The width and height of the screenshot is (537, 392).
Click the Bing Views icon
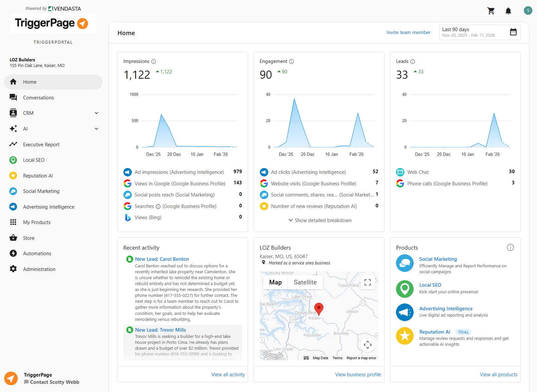128,217
